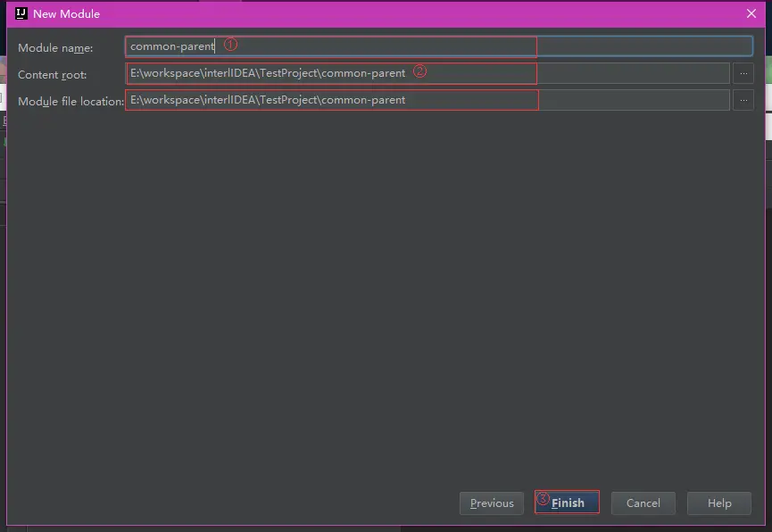772x532 pixels.
Task: Open the browse dialog for Content root
Action: pos(743,73)
